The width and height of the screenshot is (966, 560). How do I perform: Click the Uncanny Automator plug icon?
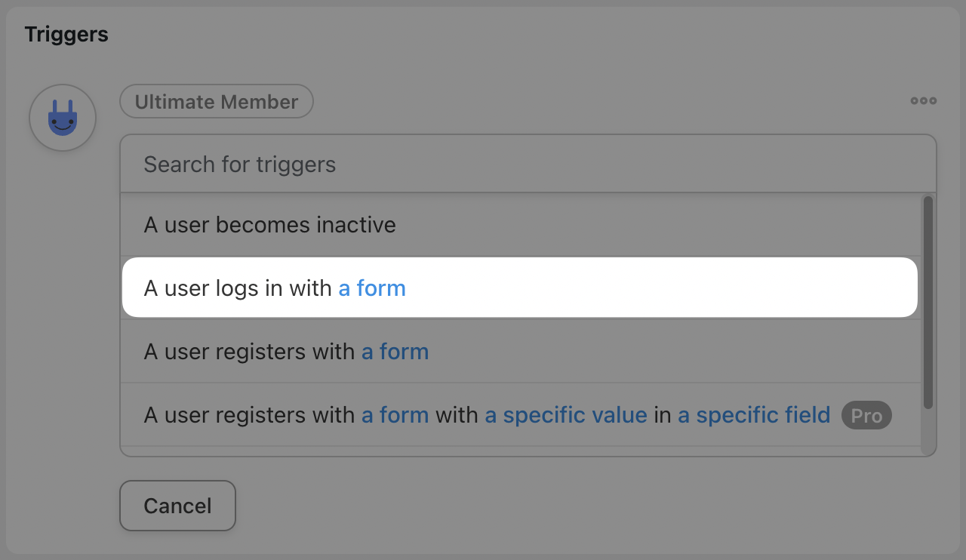point(63,118)
